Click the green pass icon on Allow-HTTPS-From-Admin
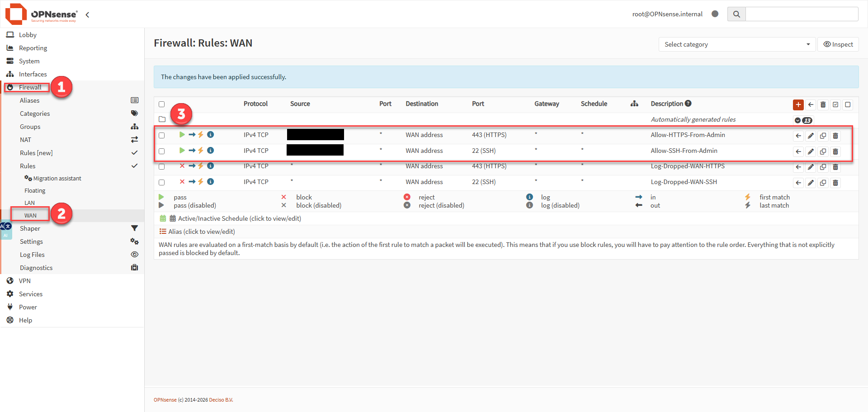868x412 pixels. (182, 135)
